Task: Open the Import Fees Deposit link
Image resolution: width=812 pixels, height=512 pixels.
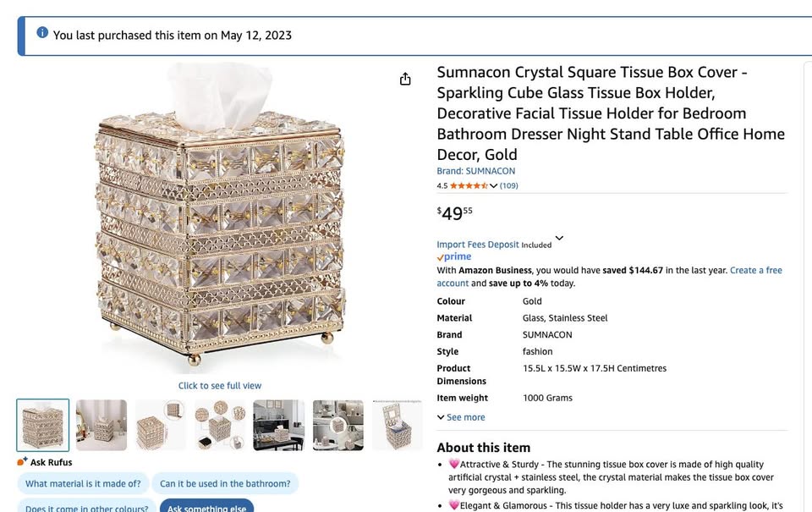Action: point(478,245)
